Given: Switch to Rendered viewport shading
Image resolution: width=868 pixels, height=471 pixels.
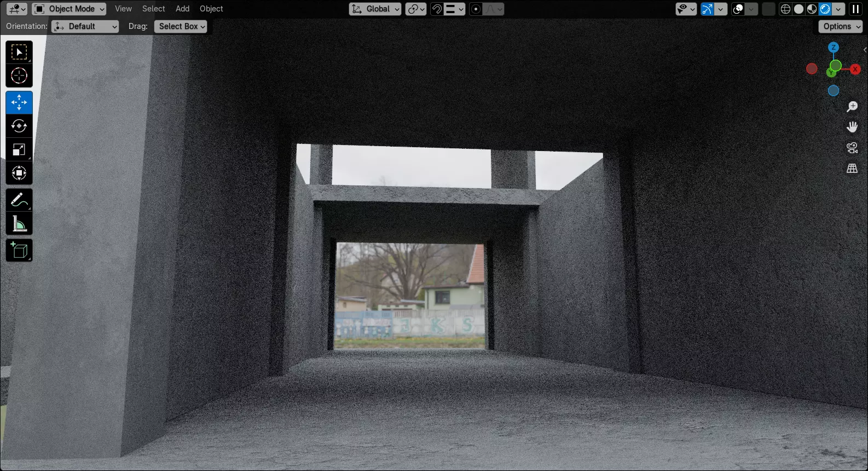Looking at the screenshot, I should 825,9.
